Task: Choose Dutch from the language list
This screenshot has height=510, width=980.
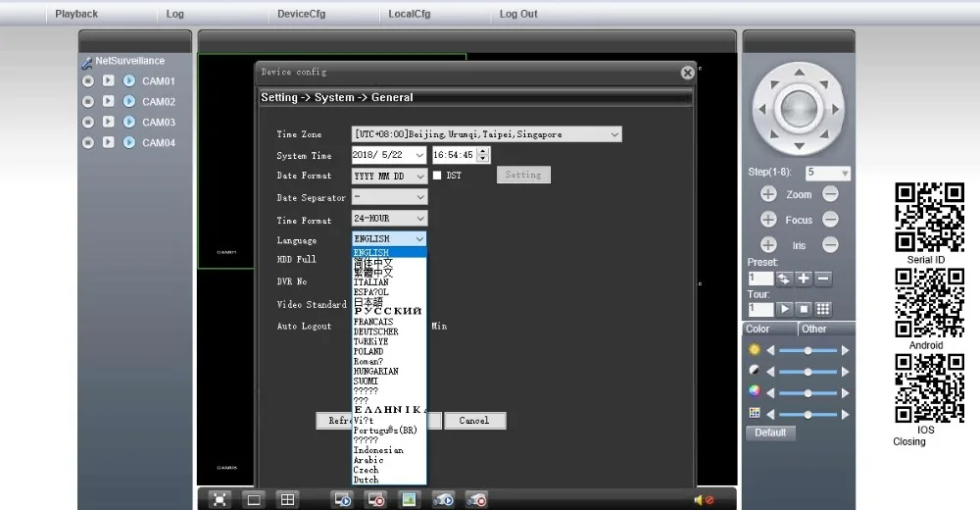Action: click(366, 480)
